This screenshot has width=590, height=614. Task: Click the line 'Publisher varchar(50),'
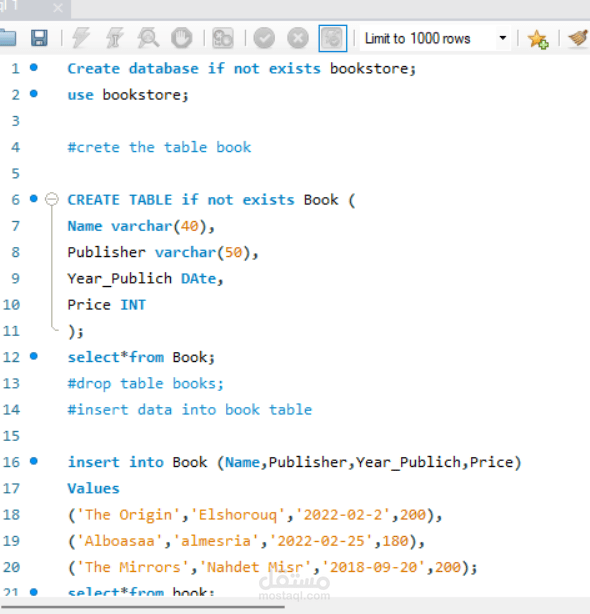[x=163, y=253]
